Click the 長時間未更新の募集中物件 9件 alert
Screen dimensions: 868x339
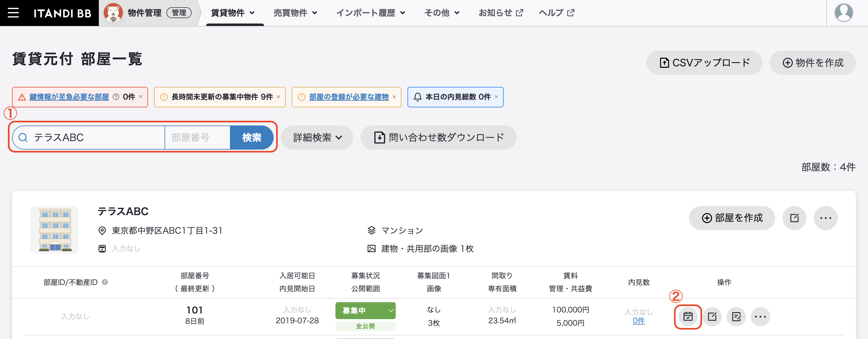(x=220, y=97)
